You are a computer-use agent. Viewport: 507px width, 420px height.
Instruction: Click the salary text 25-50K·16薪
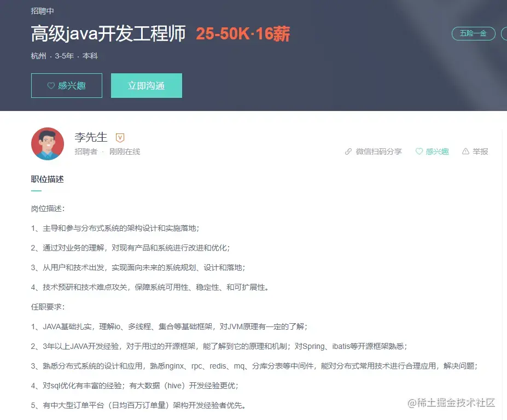[243, 33]
